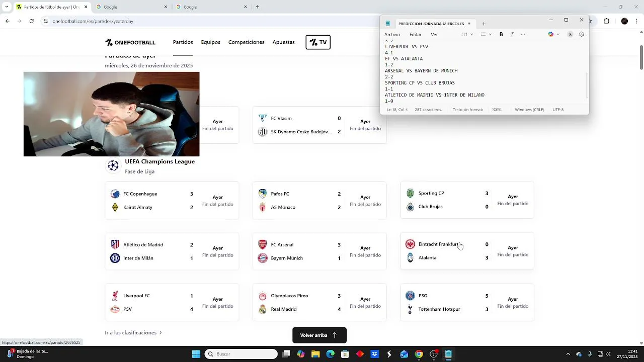Open Ir a las clasificaciones link
The image size is (644, 362).
tap(133, 333)
